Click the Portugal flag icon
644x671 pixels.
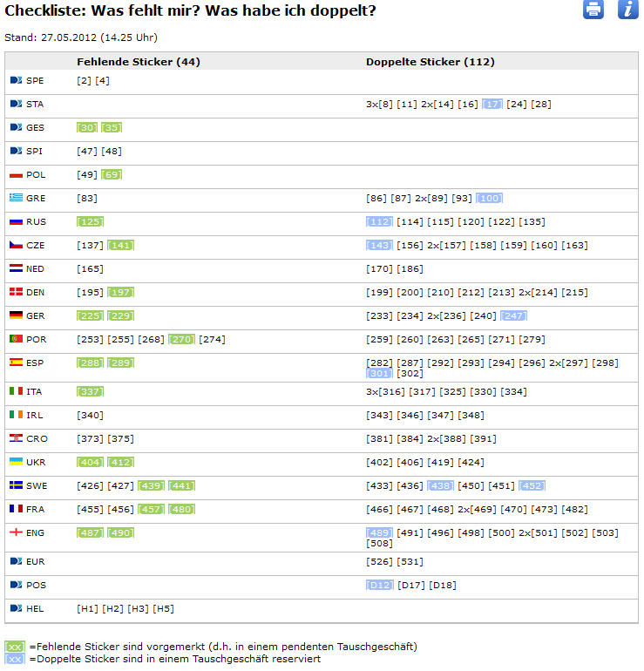[16, 338]
